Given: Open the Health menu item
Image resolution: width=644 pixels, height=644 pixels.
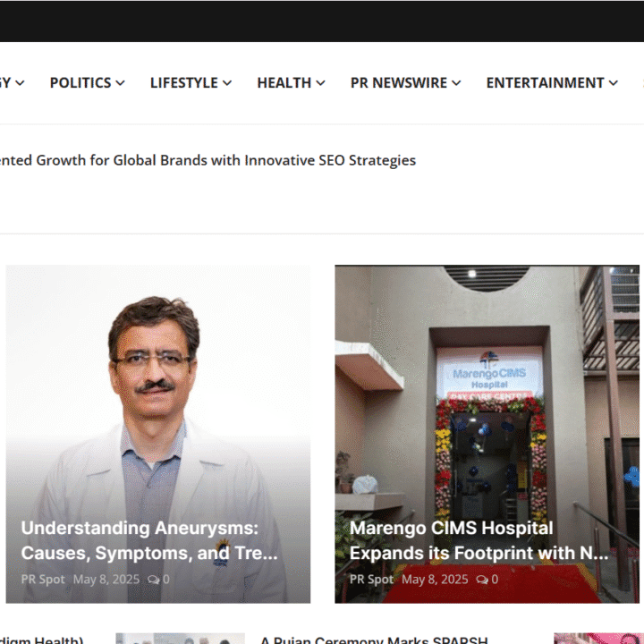Looking at the screenshot, I should tap(284, 82).
